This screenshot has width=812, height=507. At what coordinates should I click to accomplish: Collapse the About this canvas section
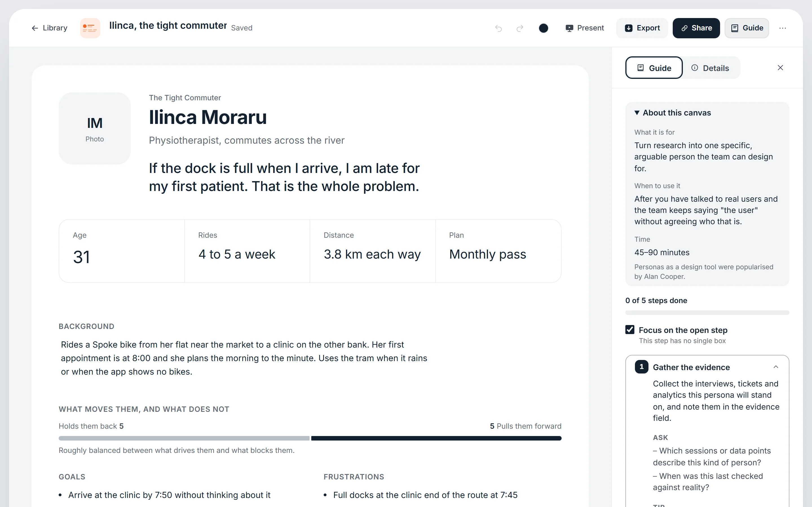[672, 113]
